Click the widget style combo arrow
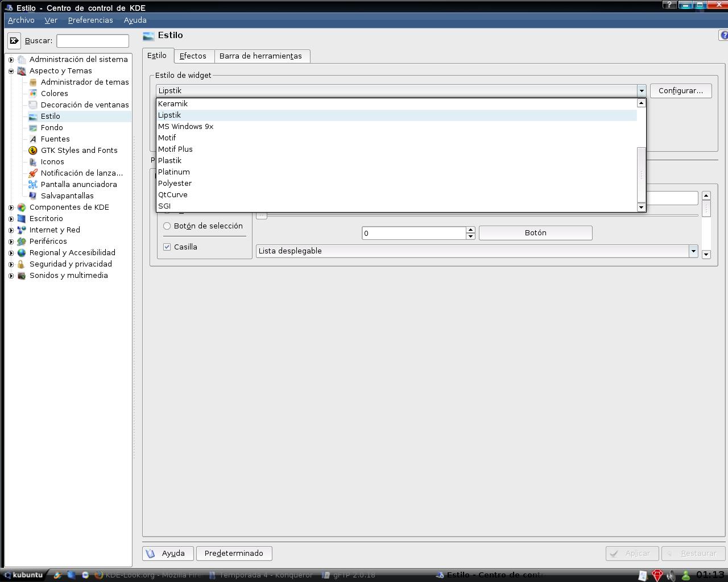728x582 pixels. pyautogui.click(x=642, y=91)
